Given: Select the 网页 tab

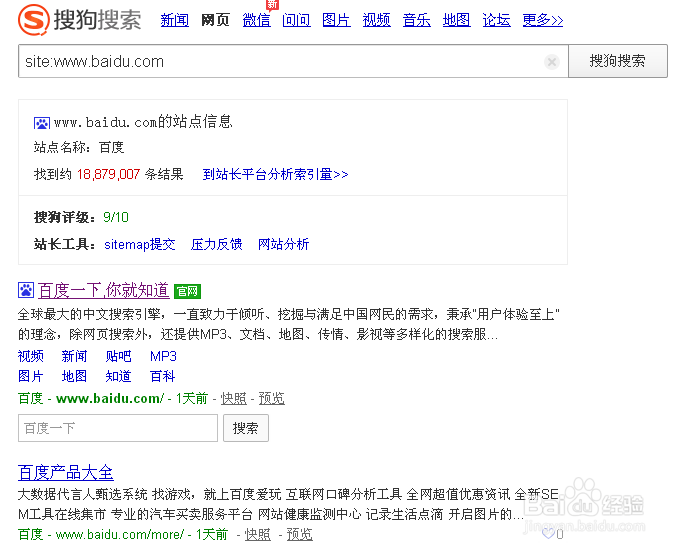Looking at the screenshot, I should 215,20.
